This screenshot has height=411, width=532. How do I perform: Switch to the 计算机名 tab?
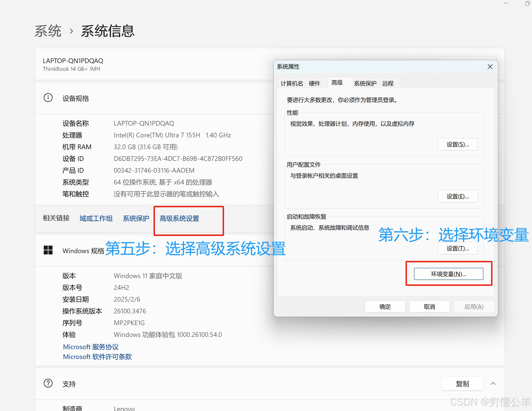point(292,83)
